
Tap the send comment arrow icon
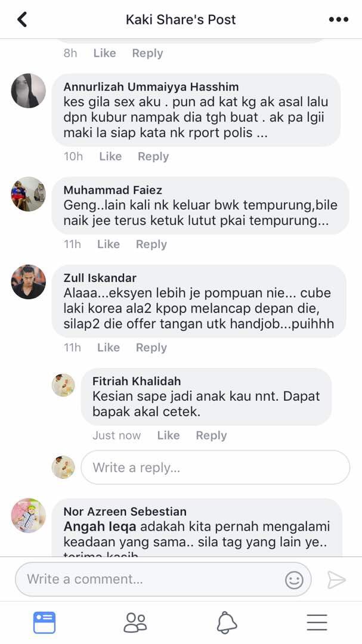(336, 580)
